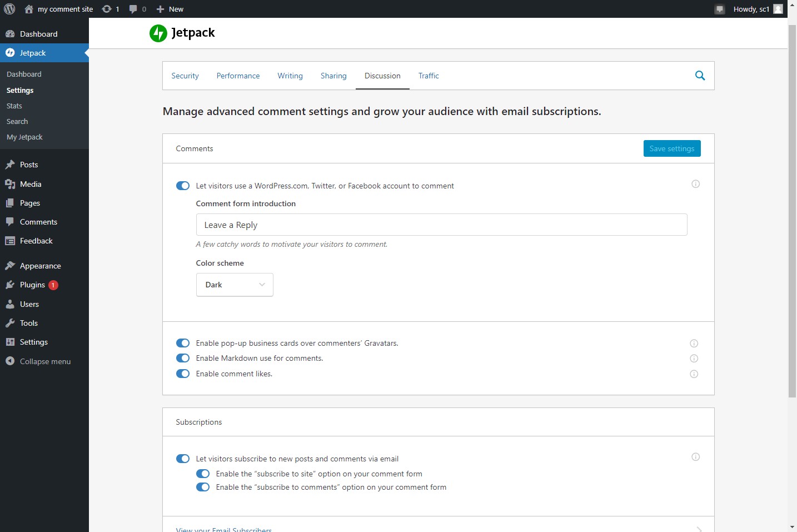Open the comments bubble icon in admin bar
Image resolution: width=797 pixels, height=532 pixels.
[133, 9]
